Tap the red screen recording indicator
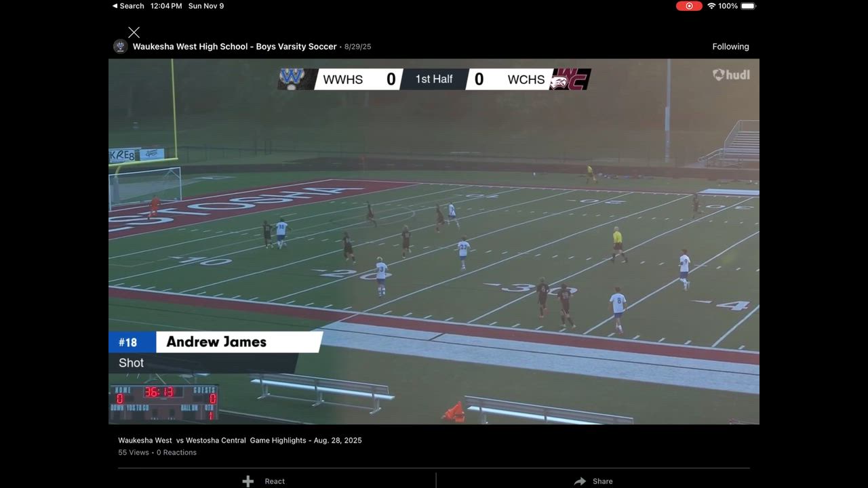 pyautogui.click(x=689, y=6)
